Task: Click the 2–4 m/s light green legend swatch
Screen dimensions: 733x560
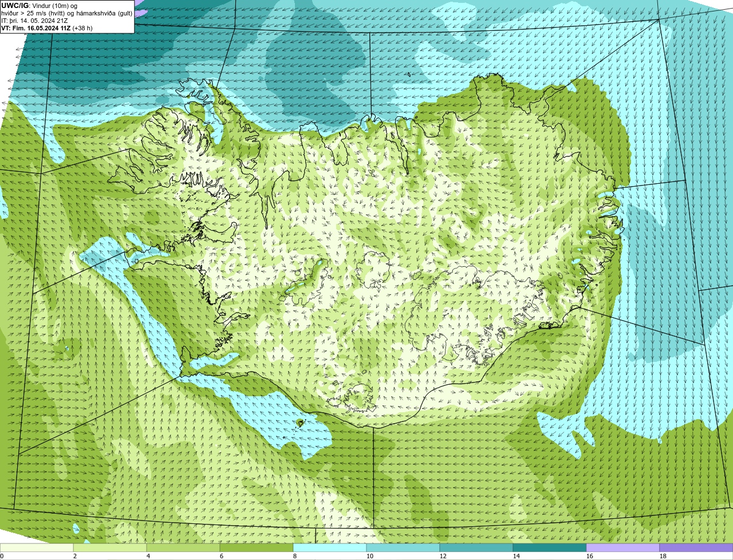Action: [x=110, y=547]
